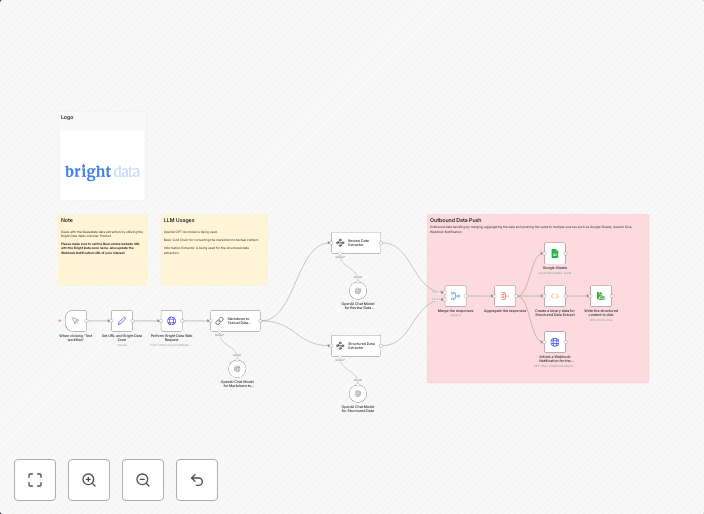The height and width of the screenshot is (514, 704).
Task: Click the fit-to-view canvas button
Action: click(35, 480)
